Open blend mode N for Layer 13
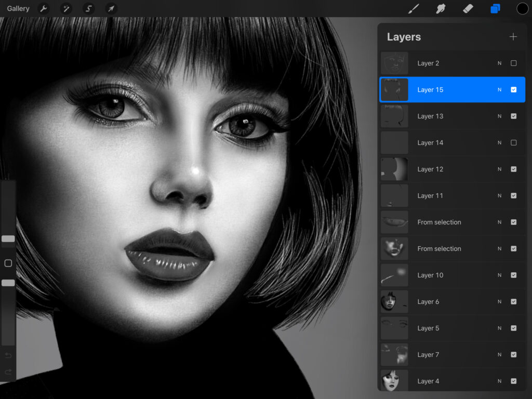The width and height of the screenshot is (532, 399). [499, 116]
